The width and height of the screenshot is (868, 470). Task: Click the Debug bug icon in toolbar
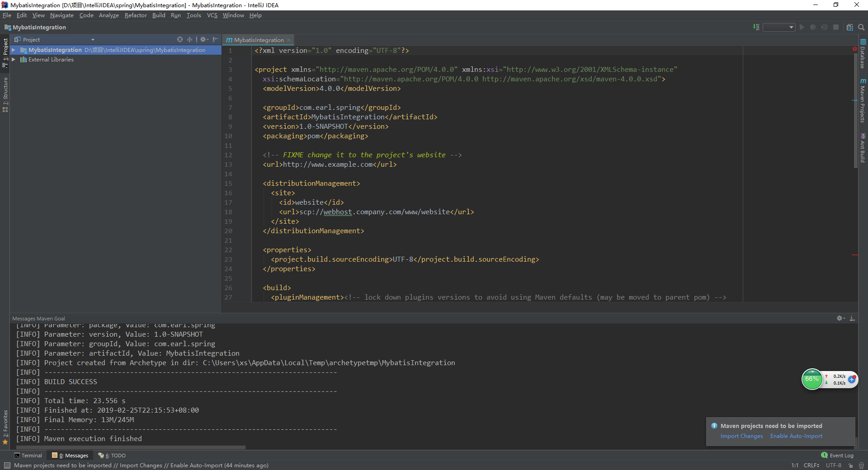(x=813, y=27)
